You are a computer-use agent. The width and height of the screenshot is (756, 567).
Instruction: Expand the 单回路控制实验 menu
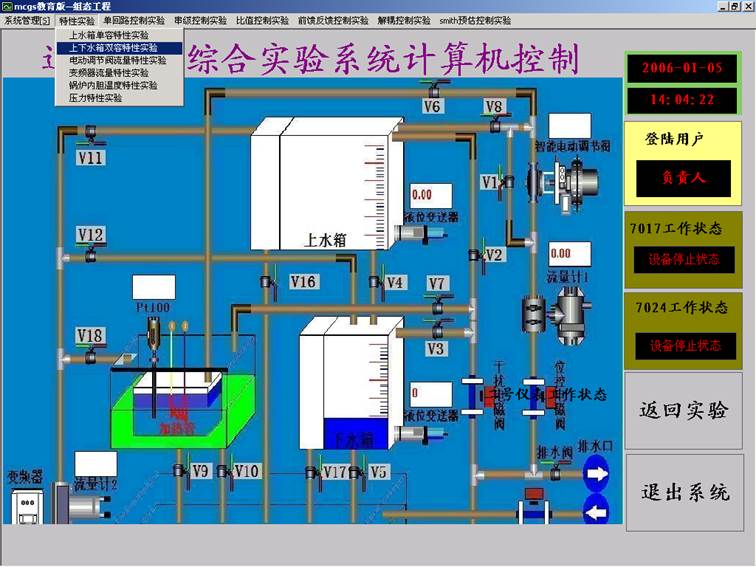(x=134, y=20)
